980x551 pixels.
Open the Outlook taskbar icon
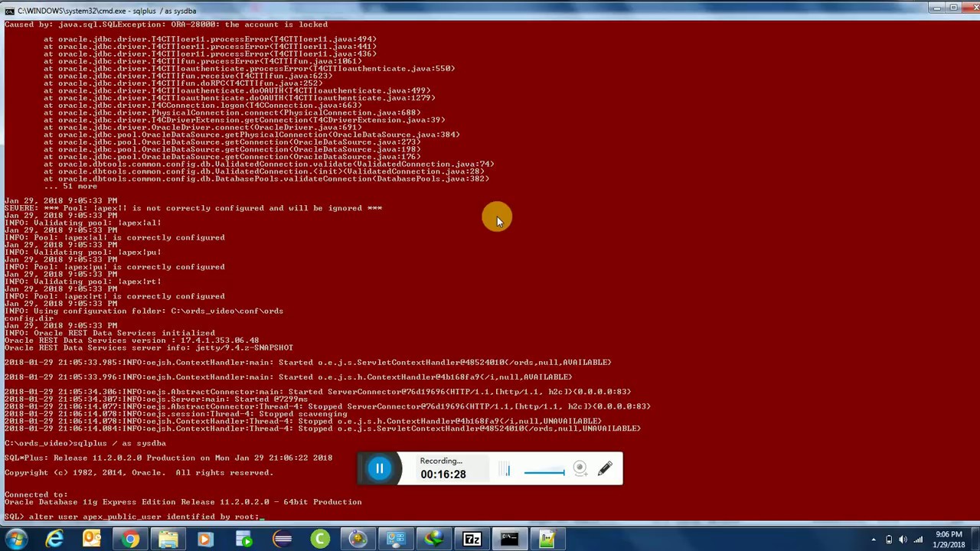click(x=93, y=540)
